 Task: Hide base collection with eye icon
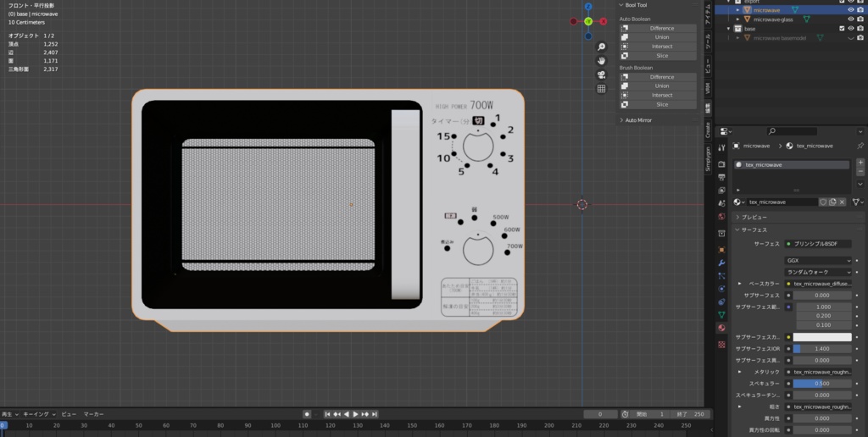tap(851, 28)
